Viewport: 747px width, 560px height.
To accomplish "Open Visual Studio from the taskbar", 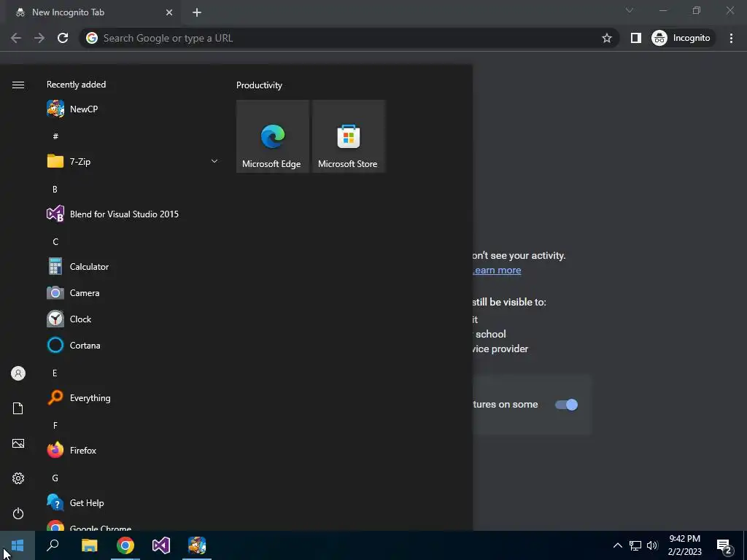I will coord(161,545).
